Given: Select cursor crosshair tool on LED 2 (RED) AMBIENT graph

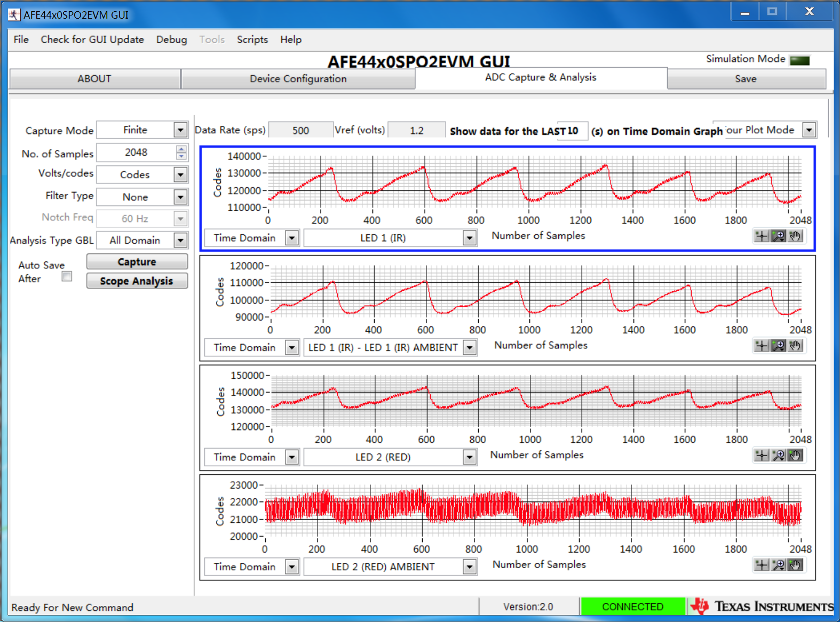Looking at the screenshot, I should 762,565.
